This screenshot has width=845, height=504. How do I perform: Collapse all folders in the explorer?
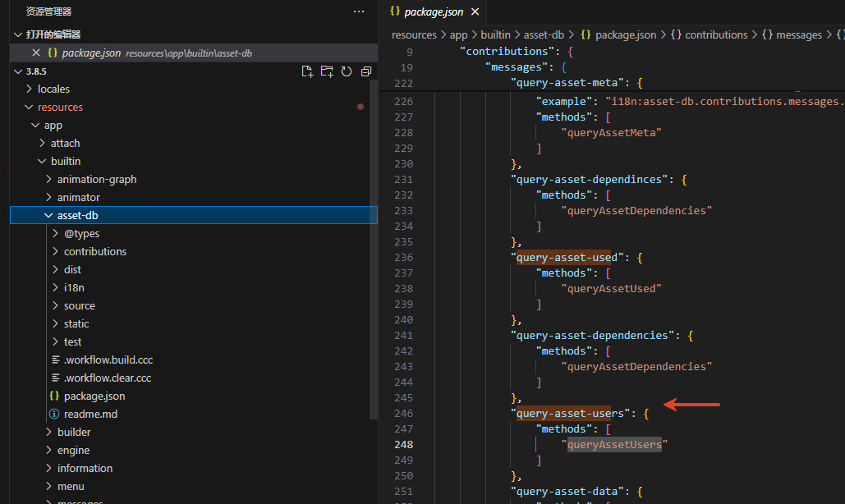tap(366, 71)
